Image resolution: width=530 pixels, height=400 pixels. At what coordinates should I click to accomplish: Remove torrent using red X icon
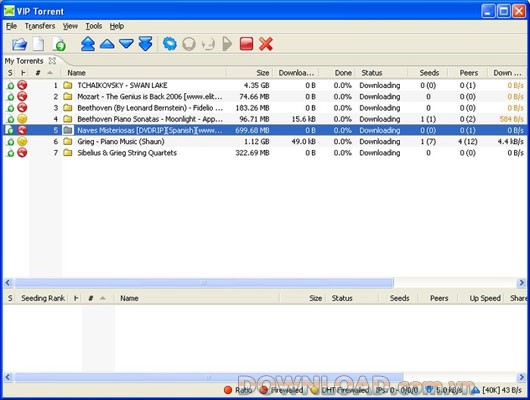(266, 44)
